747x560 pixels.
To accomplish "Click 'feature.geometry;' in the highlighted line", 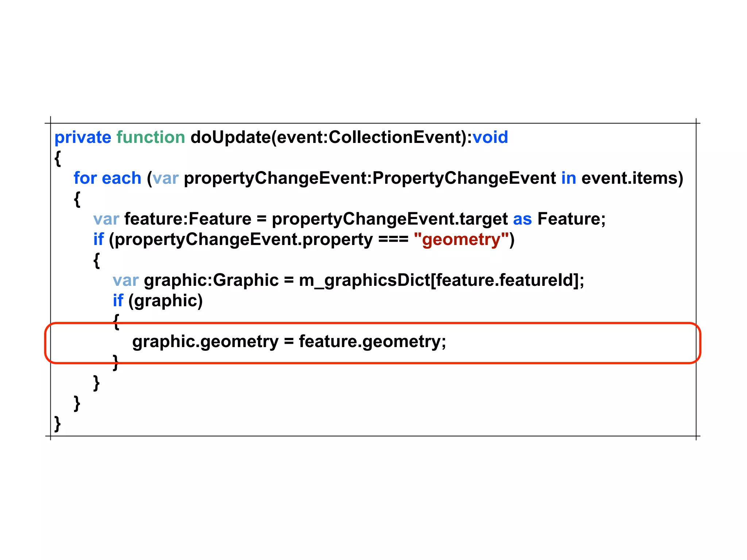I will coord(372,342).
